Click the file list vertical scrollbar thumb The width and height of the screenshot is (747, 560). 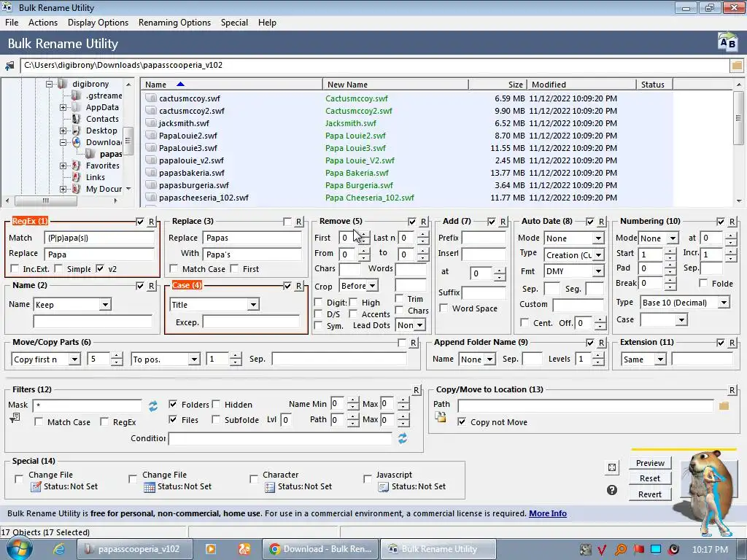point(738,118)
